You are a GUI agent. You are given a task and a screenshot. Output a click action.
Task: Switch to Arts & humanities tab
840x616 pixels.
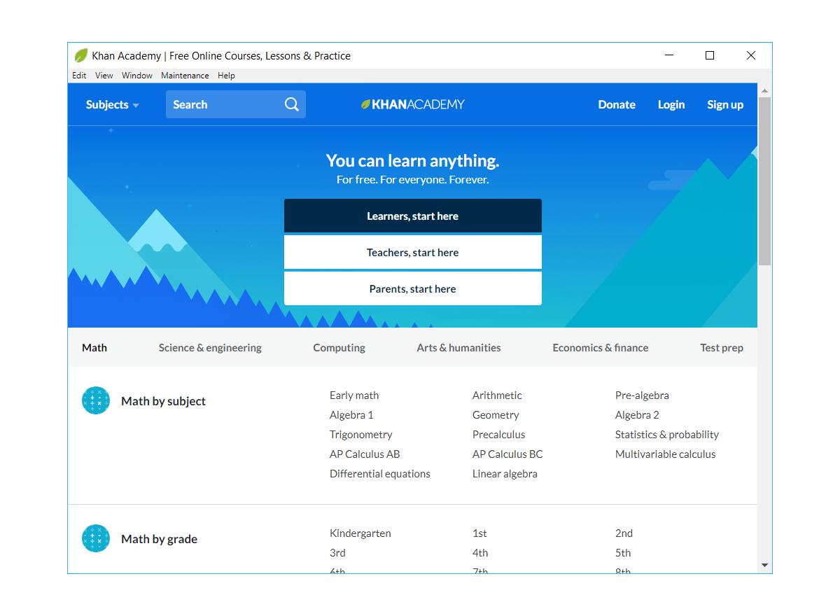coord(458,347)
